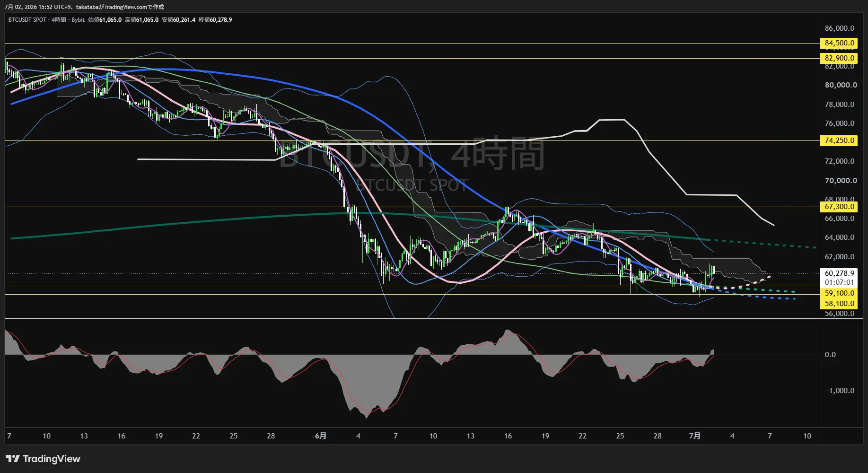Click the 16 date tick near June peak

coord(508,436)
